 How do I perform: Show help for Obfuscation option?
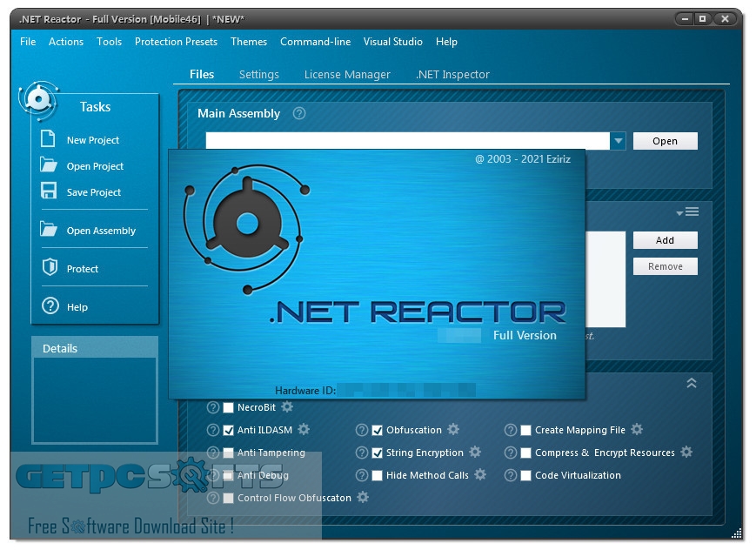click(x=362, y=430)
